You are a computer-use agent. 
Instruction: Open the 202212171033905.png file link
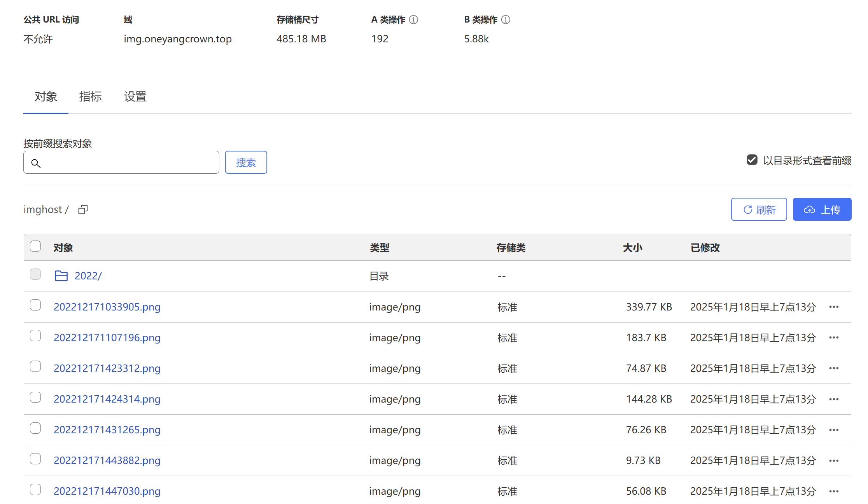[107, 307]
